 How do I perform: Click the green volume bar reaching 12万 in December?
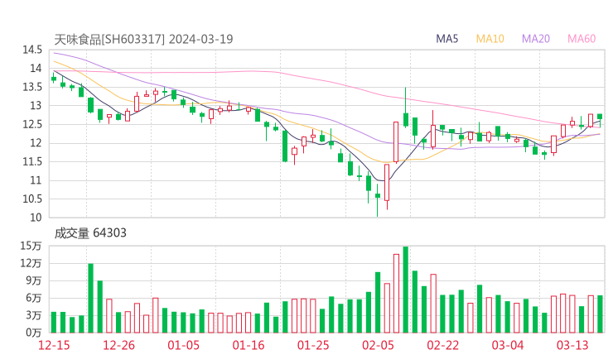coord(90,299)
